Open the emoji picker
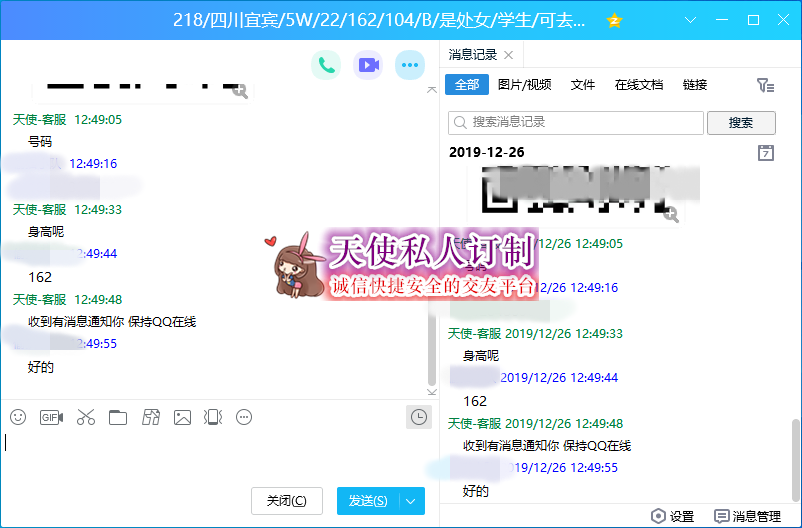802x528 pixels. click(x=18, y=417)
